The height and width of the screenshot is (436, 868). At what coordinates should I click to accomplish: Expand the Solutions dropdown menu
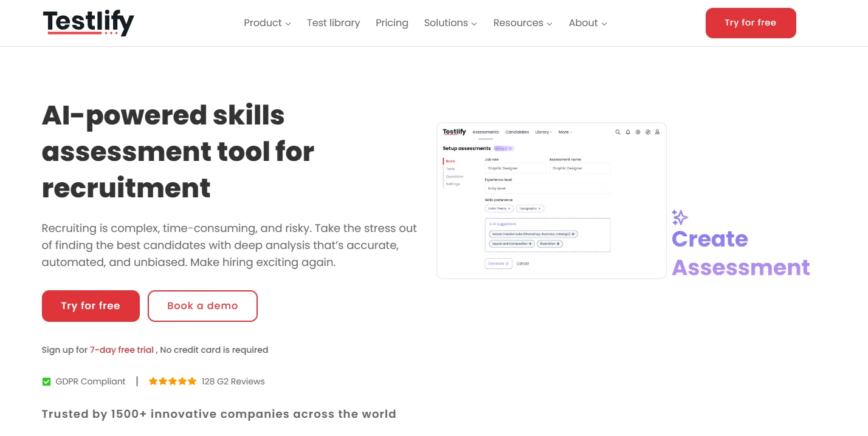450,23
